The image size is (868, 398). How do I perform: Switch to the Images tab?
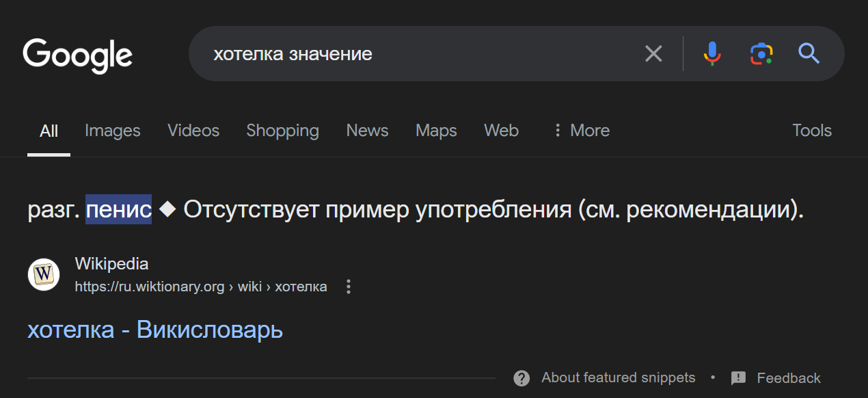[x=113, y=130]
